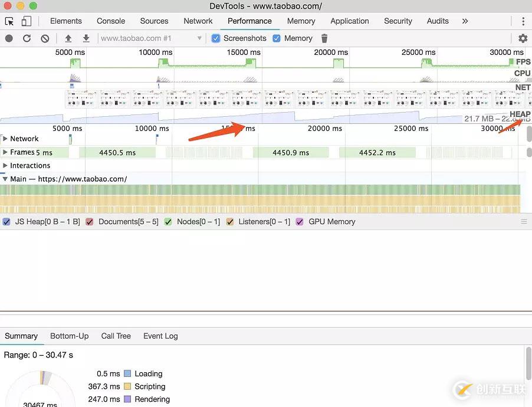Click the summary pane vertical scrollbar

(x=528, y=364)
